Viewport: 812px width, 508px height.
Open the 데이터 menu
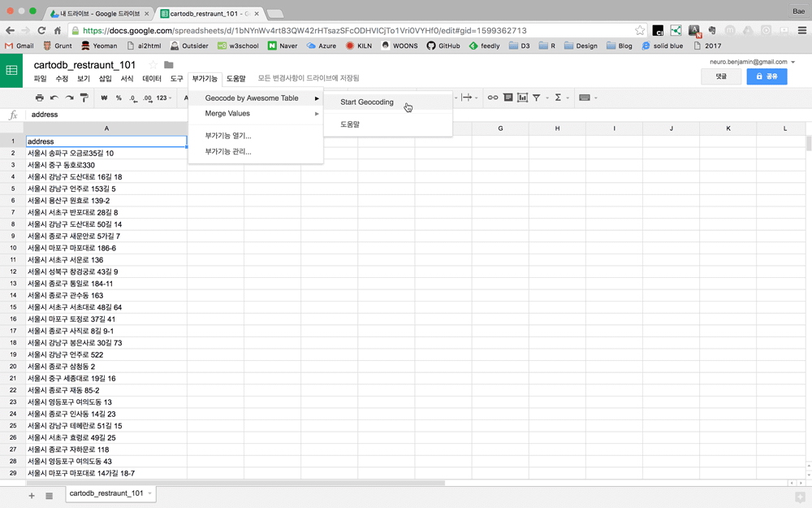coord(152,78)
